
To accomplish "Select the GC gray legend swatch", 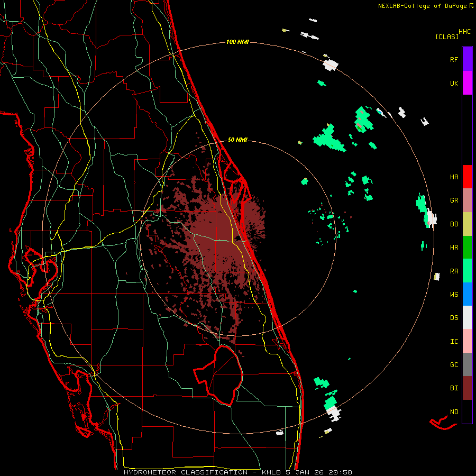I will coord(467,364).
